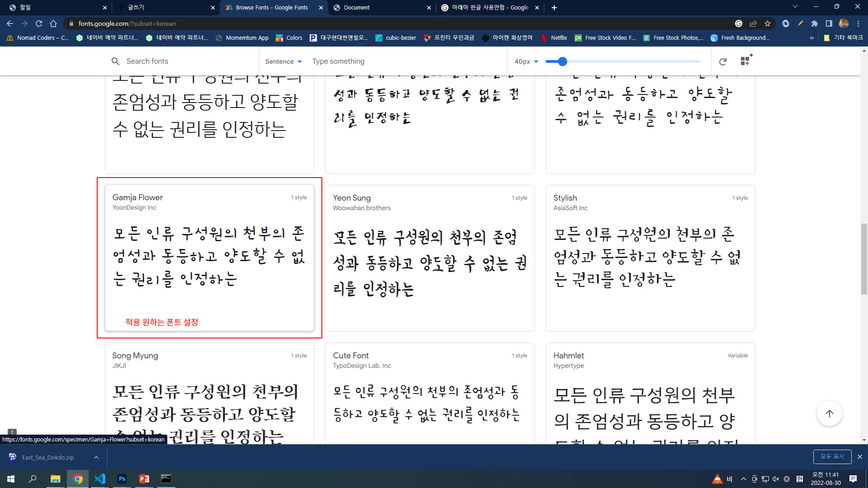Expand the Sentence preview type dropdown

[x=283, y=61]
